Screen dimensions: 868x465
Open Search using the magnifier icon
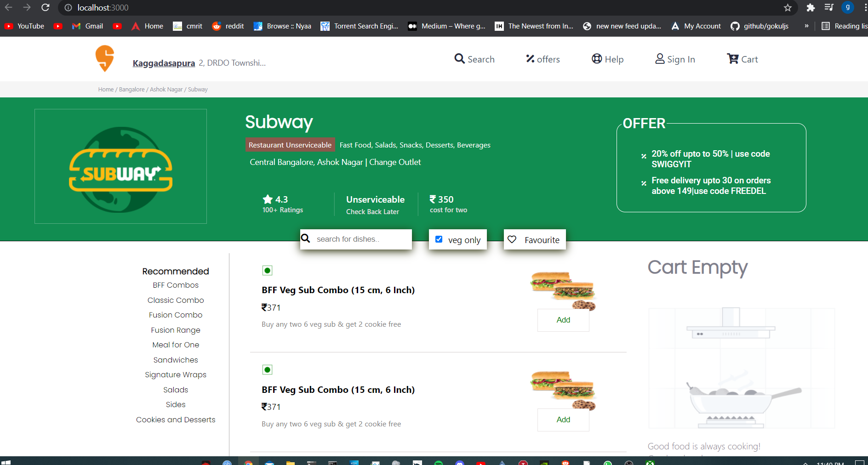pos(459,59)
